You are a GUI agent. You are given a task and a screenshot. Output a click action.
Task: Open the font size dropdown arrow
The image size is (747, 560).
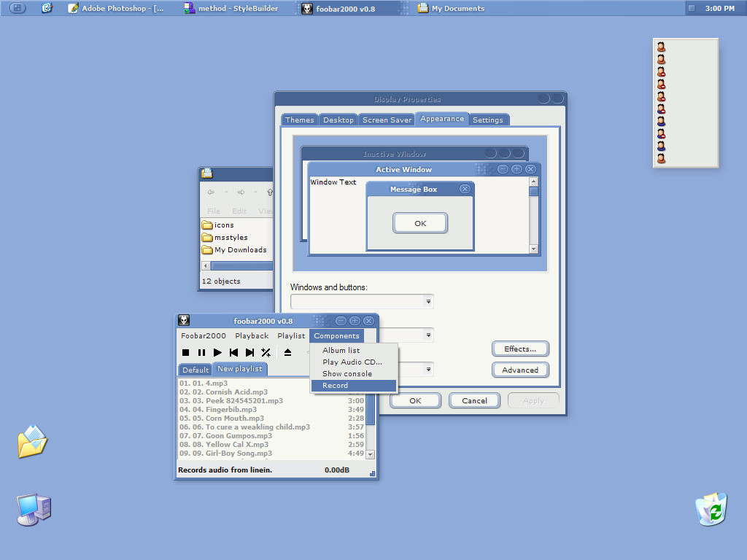pos(428,370)
